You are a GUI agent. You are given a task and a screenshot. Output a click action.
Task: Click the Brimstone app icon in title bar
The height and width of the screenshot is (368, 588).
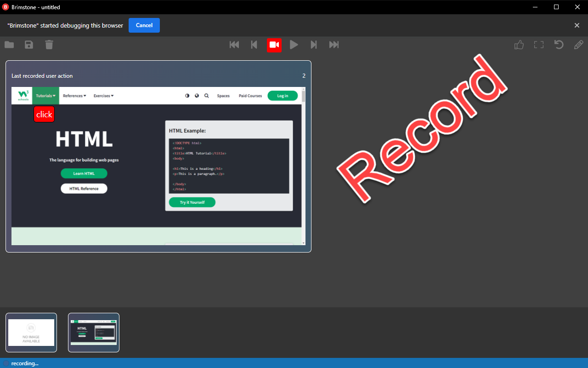click(6, 7)
